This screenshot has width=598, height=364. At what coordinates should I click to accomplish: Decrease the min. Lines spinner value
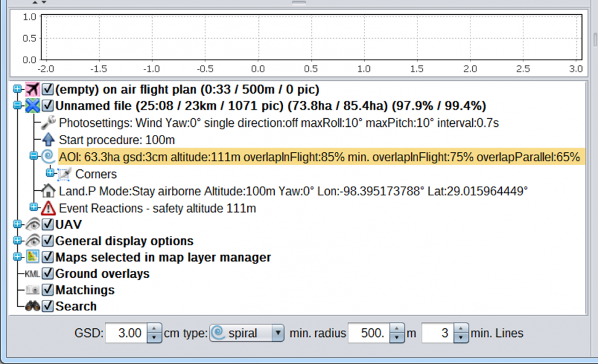point(461,338)
